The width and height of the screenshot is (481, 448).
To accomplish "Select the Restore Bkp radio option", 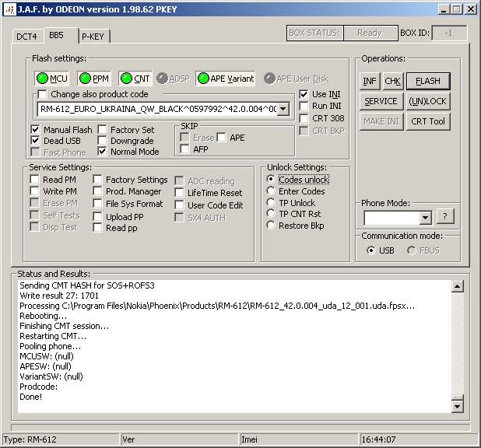I will point(271,225).
